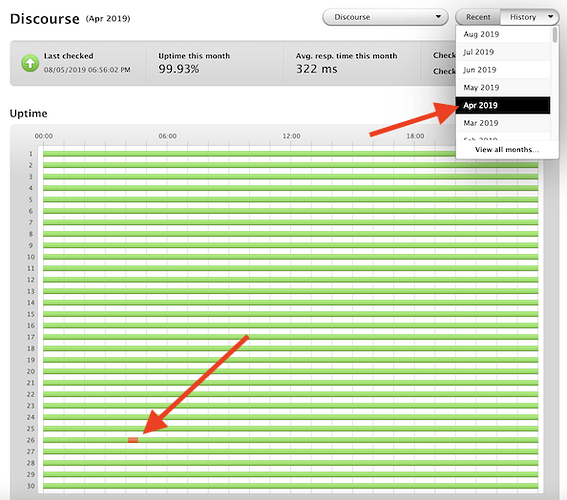Click the 12:00 time axis label
The height and width of the screenshot is (500, 567).
[x=291, y=136]
